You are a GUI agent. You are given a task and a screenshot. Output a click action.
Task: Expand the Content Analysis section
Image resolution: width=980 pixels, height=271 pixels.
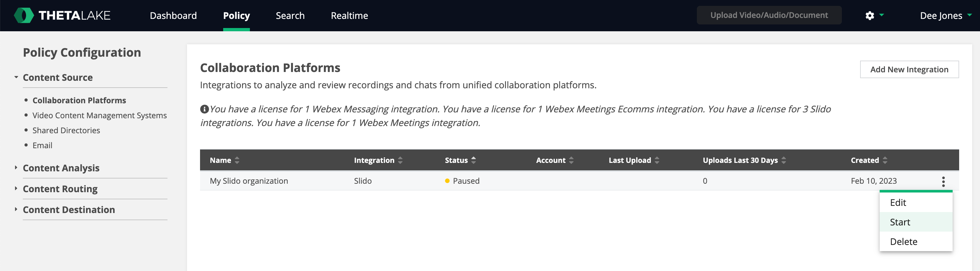[16, 168]
